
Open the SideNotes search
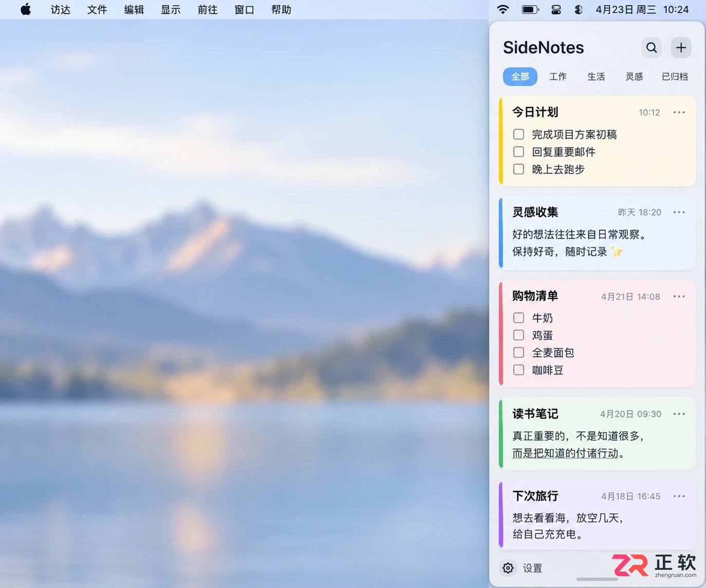652,48
